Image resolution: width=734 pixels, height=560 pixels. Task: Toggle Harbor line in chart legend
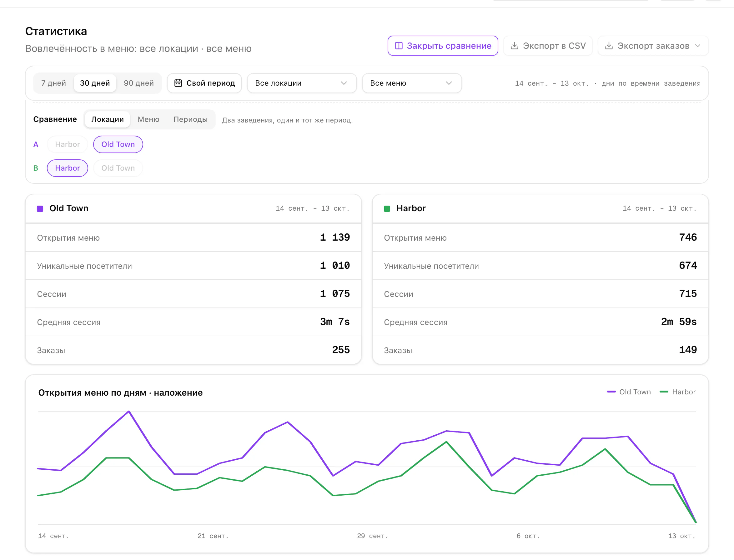(678, 392)
